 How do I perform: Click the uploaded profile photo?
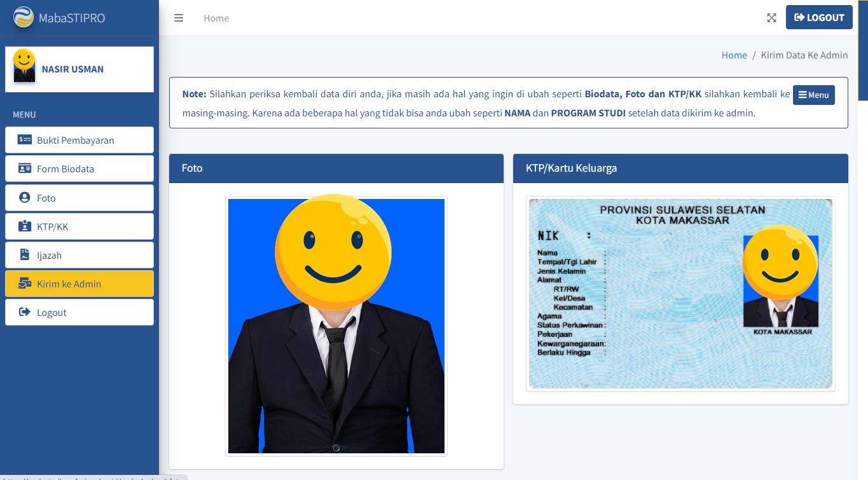pos(336,326)
